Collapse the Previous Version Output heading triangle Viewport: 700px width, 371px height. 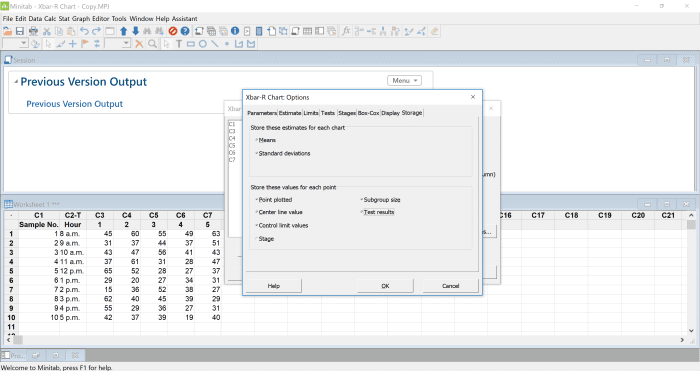tap(16, 82)
